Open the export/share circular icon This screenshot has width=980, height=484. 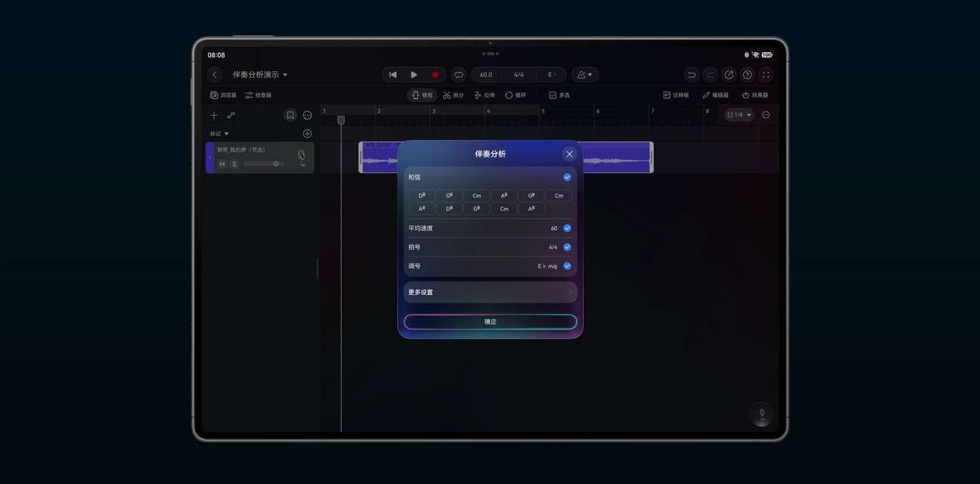[729, 75]
